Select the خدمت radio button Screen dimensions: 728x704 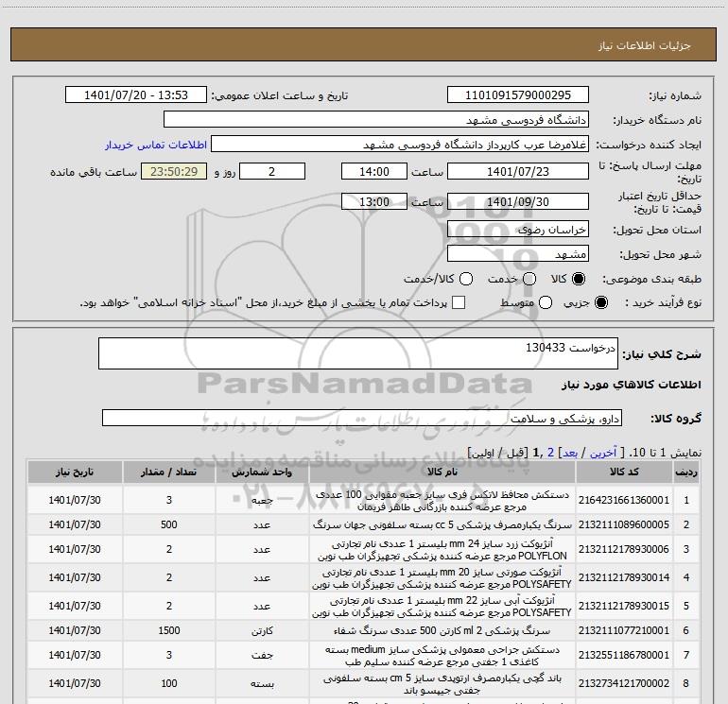click(529, 279)
